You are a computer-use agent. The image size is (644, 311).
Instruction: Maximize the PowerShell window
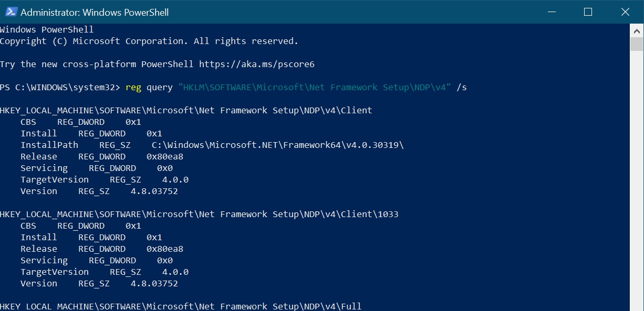(588, 12)
